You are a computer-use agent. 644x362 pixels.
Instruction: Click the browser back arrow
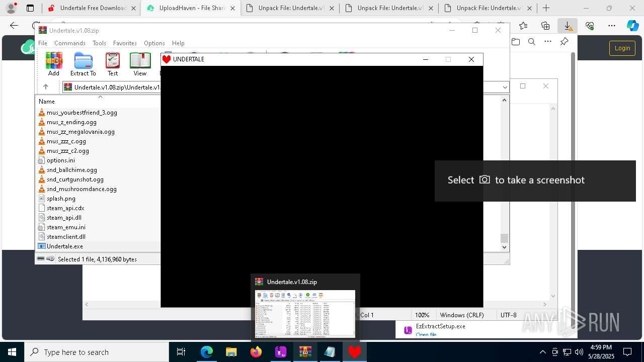(14, 26)
